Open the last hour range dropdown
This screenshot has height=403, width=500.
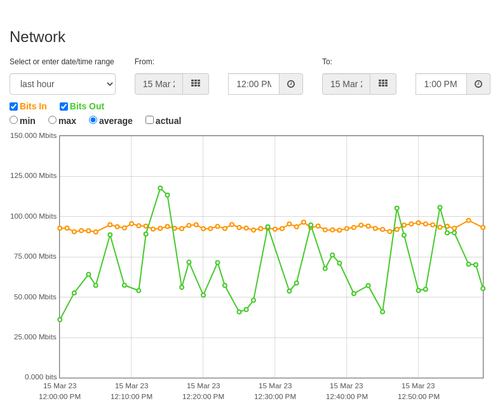pyautogui.click(x=63, y=84)
